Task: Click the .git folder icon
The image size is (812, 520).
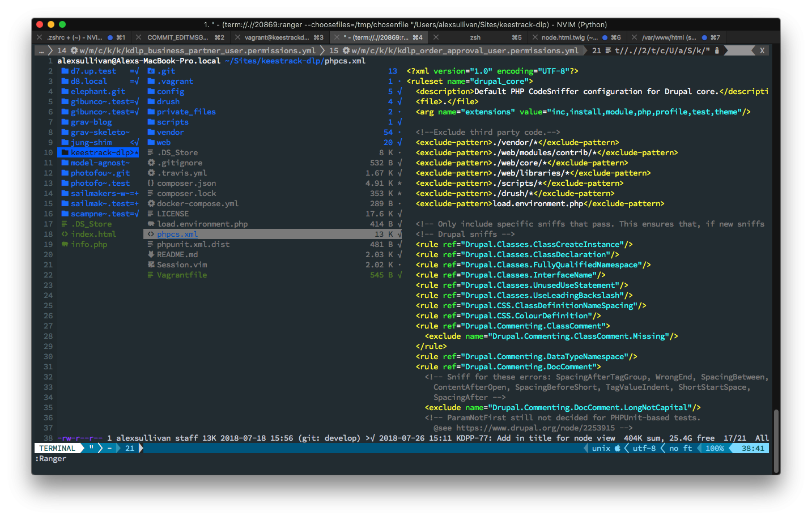Action: click(151, 71)
